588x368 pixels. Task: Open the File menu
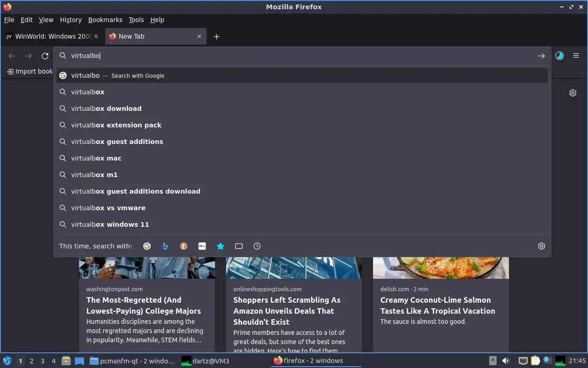9,20
